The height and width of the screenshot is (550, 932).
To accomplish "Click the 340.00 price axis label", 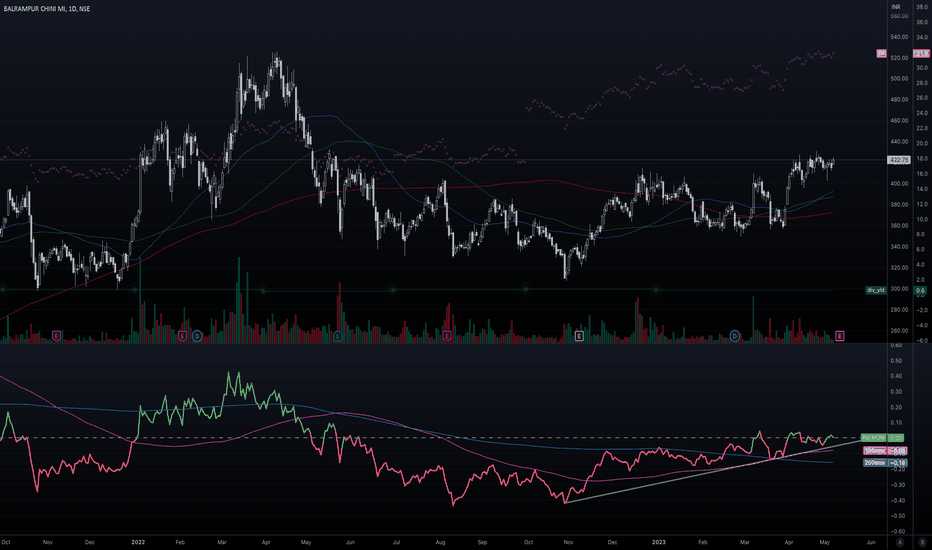I will click(x=899, y=247).
